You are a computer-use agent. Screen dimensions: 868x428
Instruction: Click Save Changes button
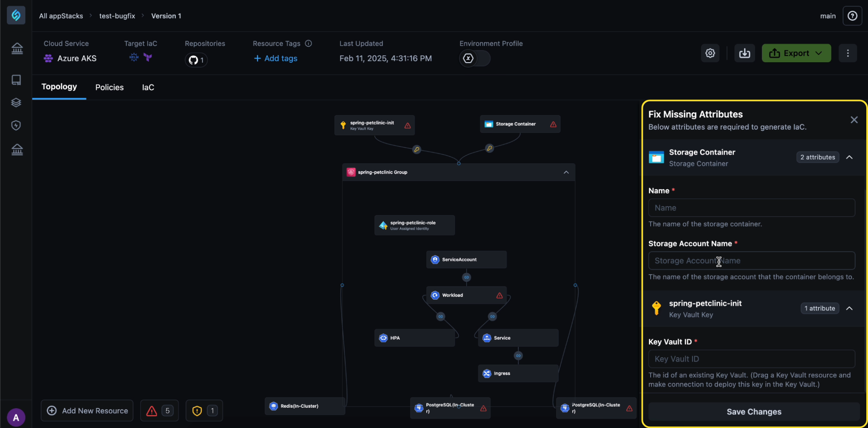coord(754,412)
